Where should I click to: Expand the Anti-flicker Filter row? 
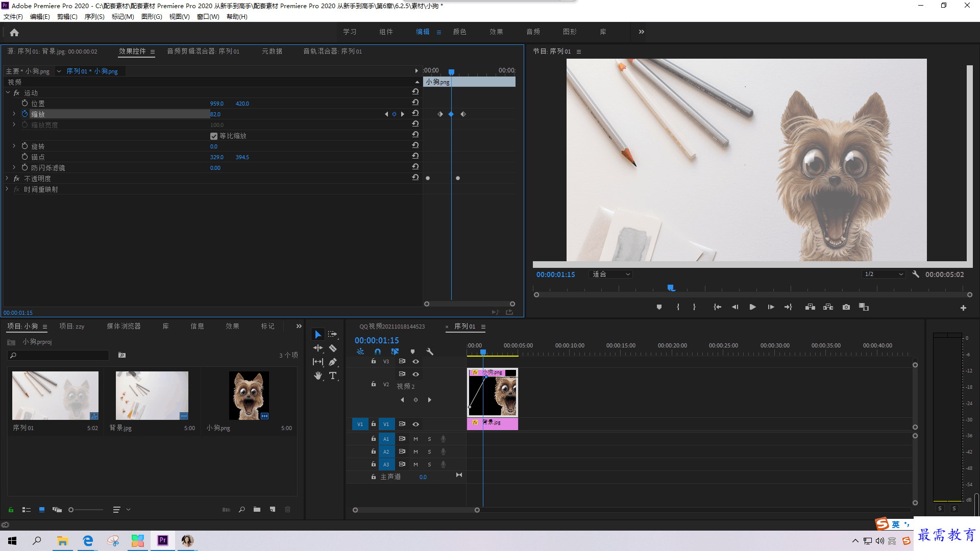click(x=14, y=167)
